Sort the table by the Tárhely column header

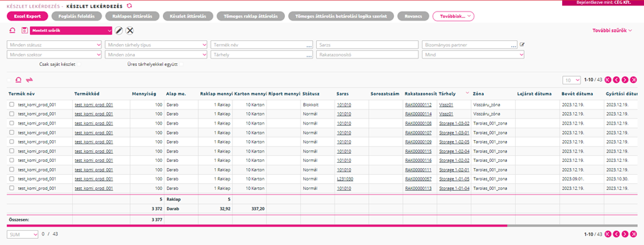point(446,94)
